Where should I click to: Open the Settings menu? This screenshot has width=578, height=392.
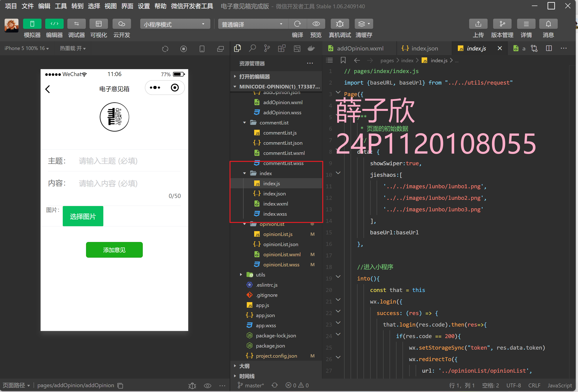click(144, 6)
